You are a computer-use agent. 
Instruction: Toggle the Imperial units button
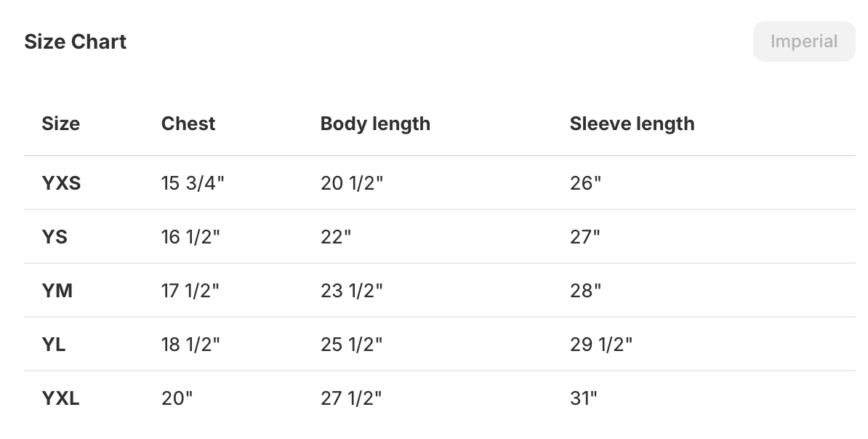point(803,41)
